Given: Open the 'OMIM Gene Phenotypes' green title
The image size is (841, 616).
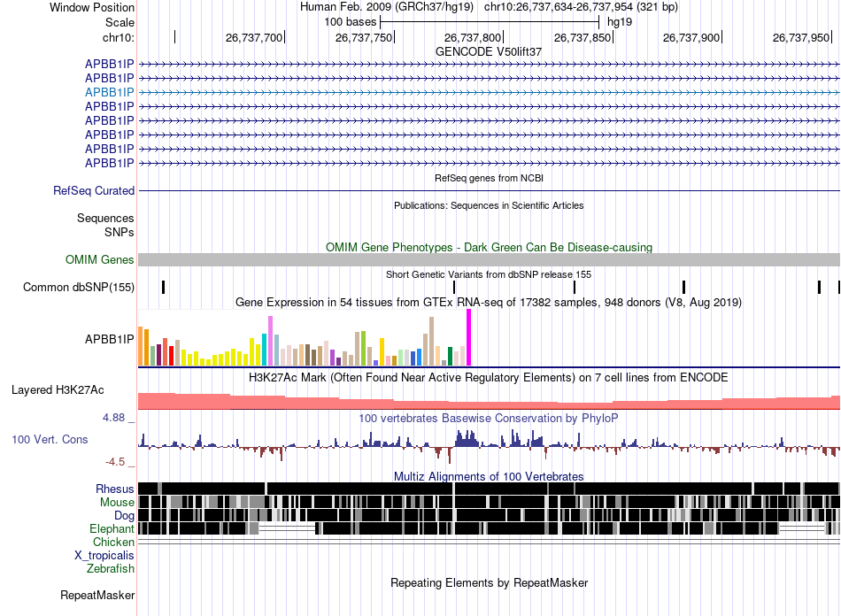Looking at the screenshot, I should point(490,247).
